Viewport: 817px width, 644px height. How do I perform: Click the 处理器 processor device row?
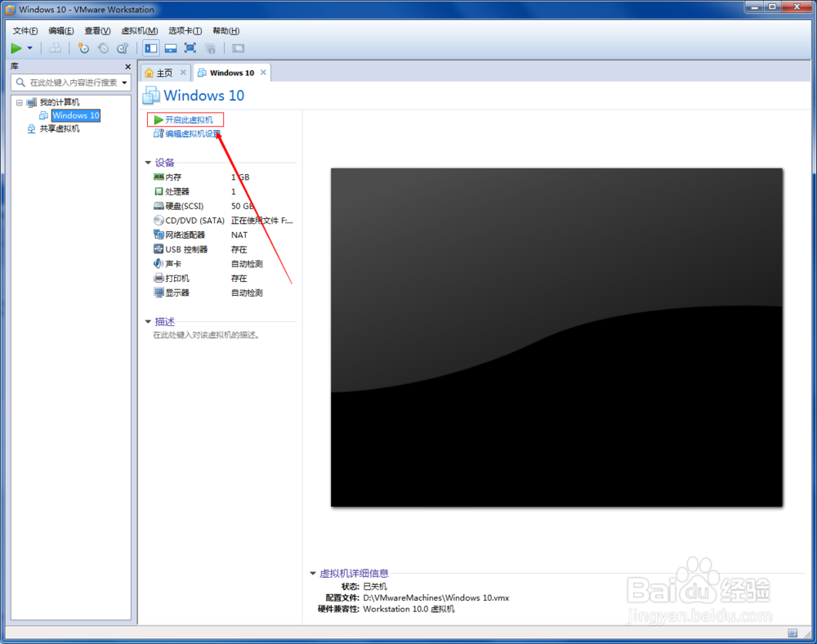(x=223, y=192)
